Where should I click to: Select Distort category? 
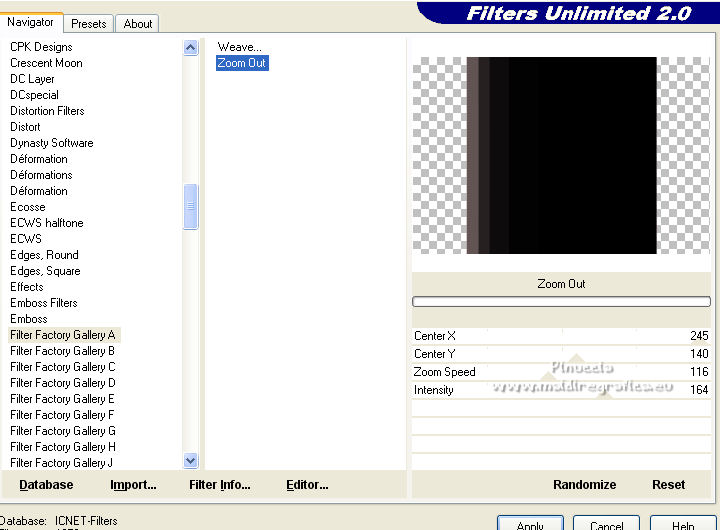coord(25,127)
